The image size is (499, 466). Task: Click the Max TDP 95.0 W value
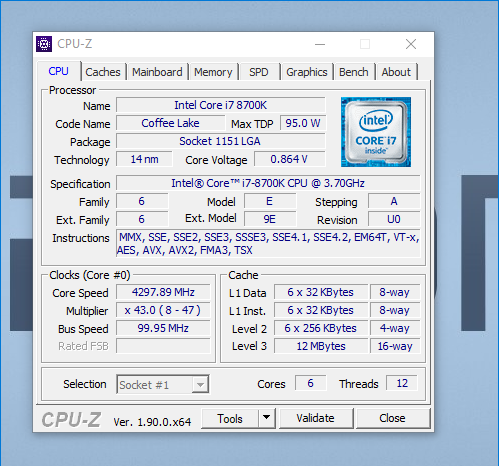[x=303, y=123]
